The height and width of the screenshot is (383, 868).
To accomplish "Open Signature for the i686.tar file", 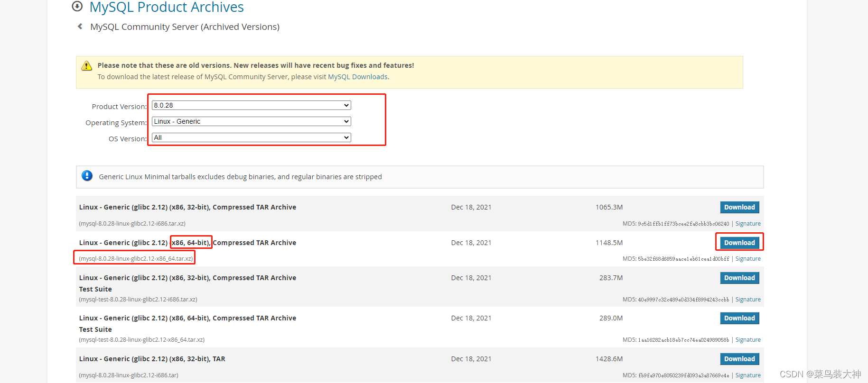I will coord(748,375).
